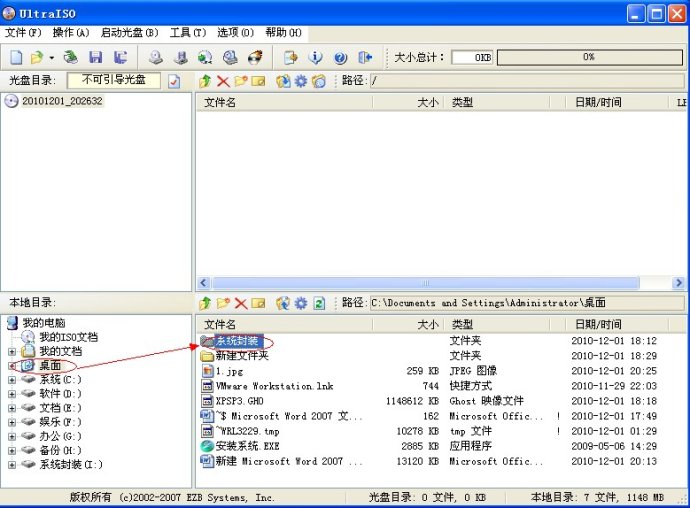Select the 20101201_202632 disc root node
Viewport: 690px width, 508px height.
point(62,101)
